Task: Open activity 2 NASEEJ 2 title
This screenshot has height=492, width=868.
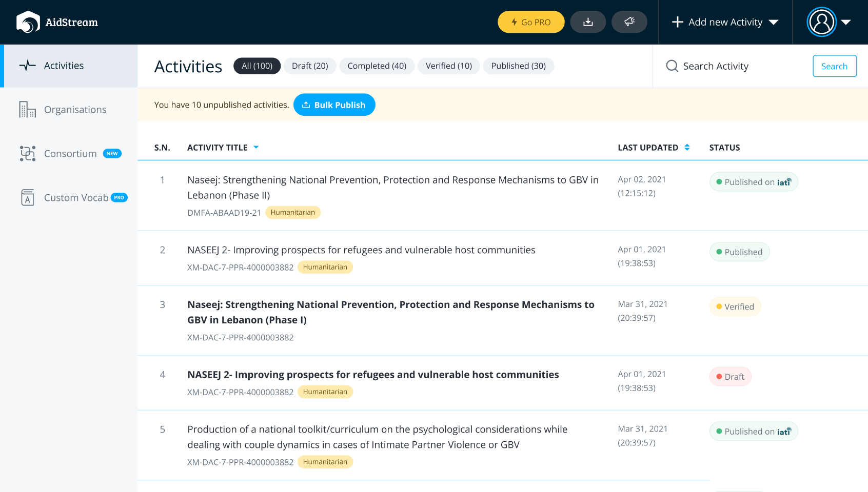Action: coord(361,250)
